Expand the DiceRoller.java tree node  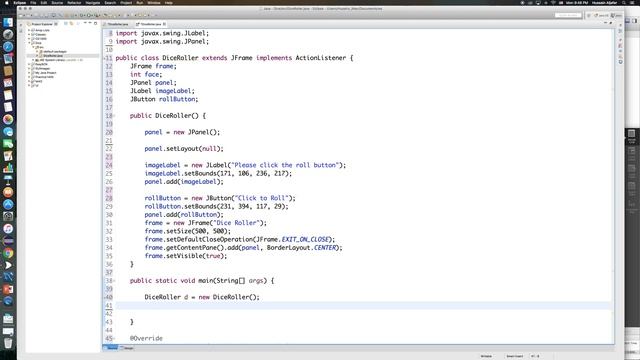point(37,56)
